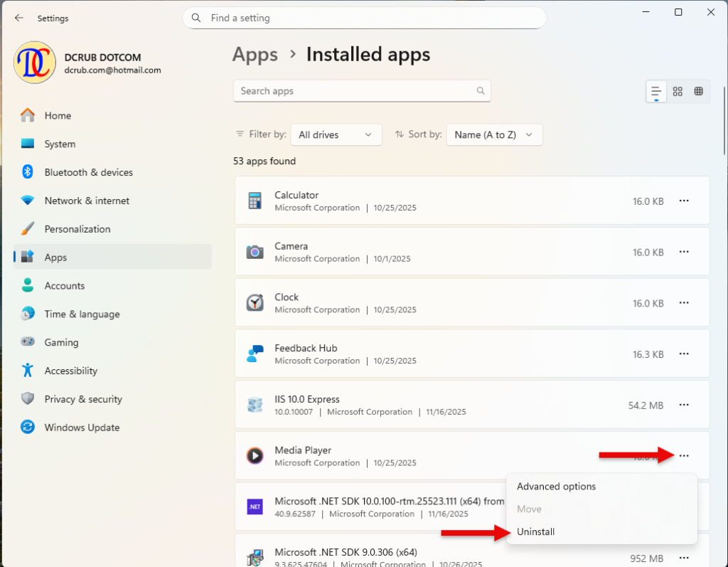
Task: Open three-dot menu for Feedback Hub
Action: click(684, 354)
